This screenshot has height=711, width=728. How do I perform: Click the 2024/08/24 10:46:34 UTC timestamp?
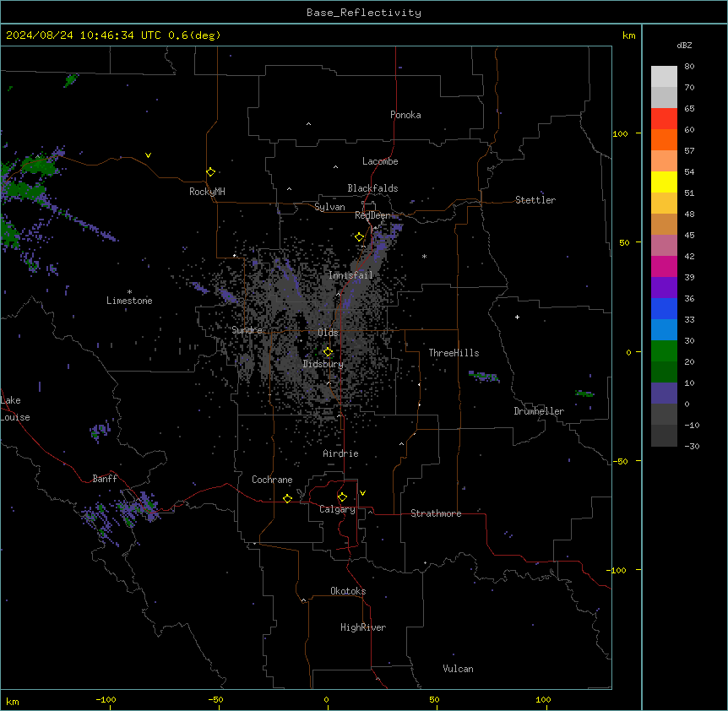pyautogui.click(x=84, y=35)
